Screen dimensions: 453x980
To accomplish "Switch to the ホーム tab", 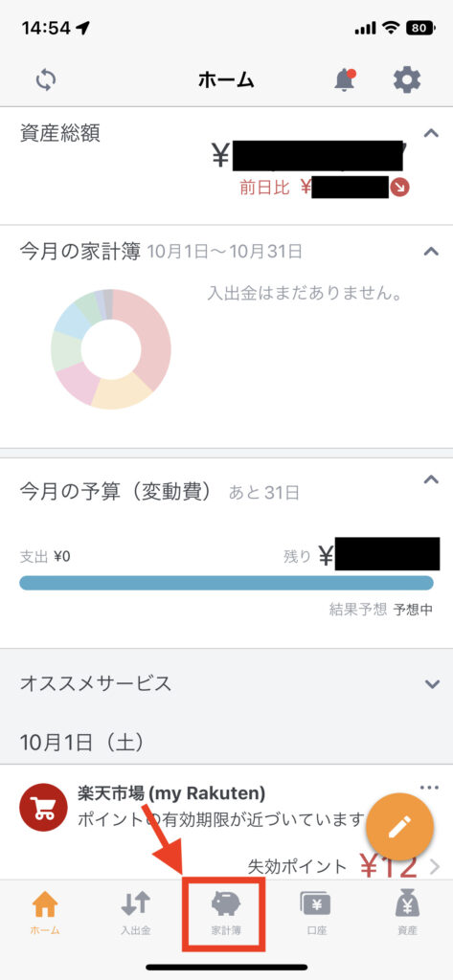I will (x=45, y=913).
